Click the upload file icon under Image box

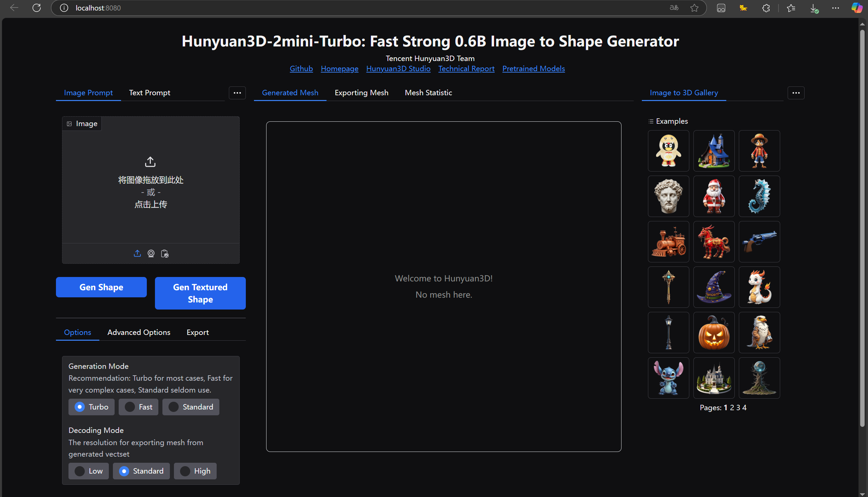137,253
